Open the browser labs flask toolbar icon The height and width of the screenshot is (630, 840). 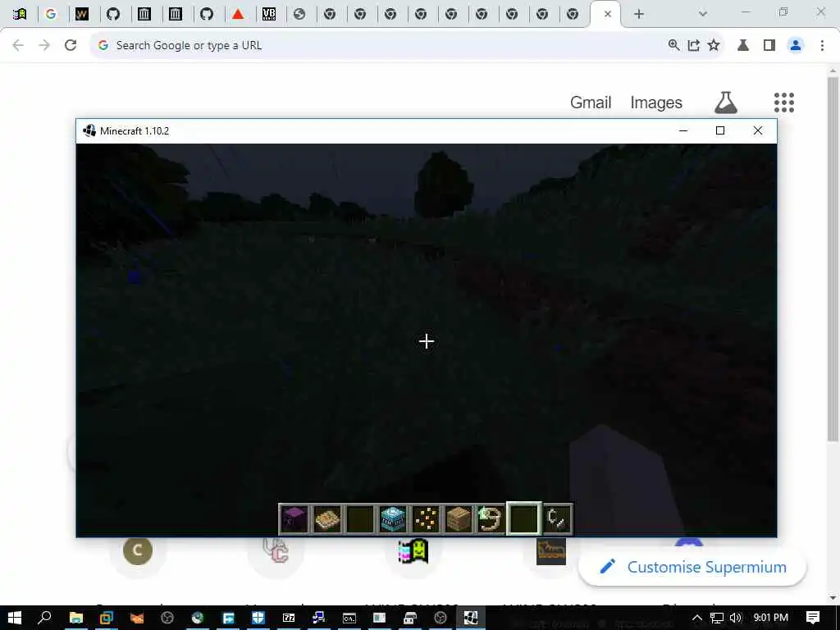pyautogui.click(x=743, y=45)
